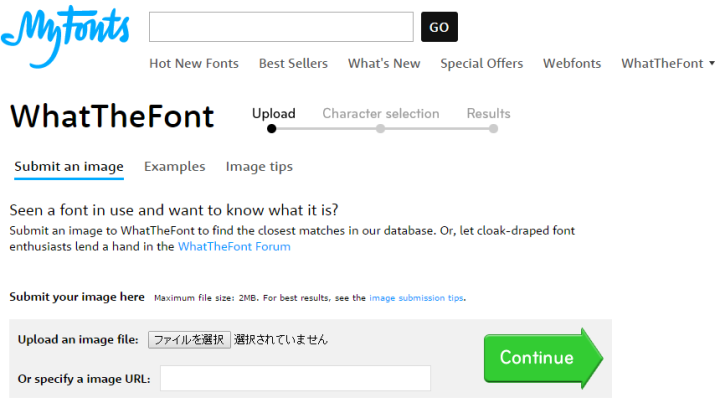Open the WhatTheFont nav menu item
The width and height of the screenshot is (720, 408).
pos(662,63)
